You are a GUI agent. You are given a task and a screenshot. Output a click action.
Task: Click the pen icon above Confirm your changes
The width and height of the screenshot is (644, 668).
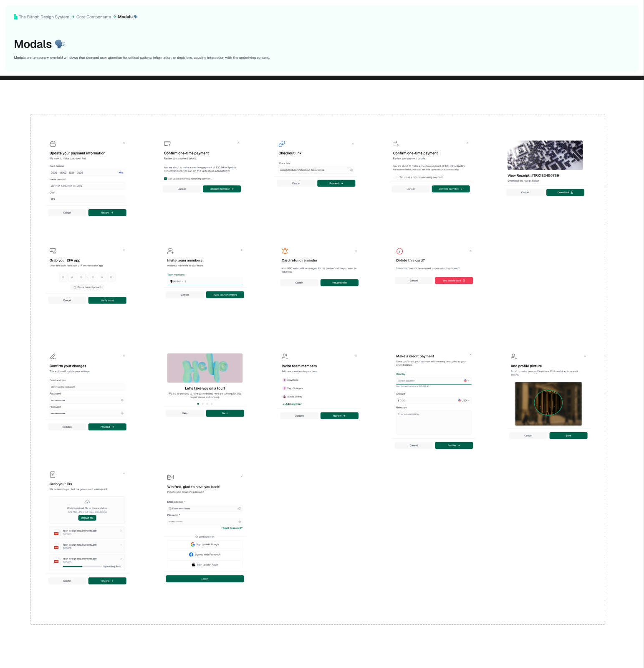[x=53, y=357]
